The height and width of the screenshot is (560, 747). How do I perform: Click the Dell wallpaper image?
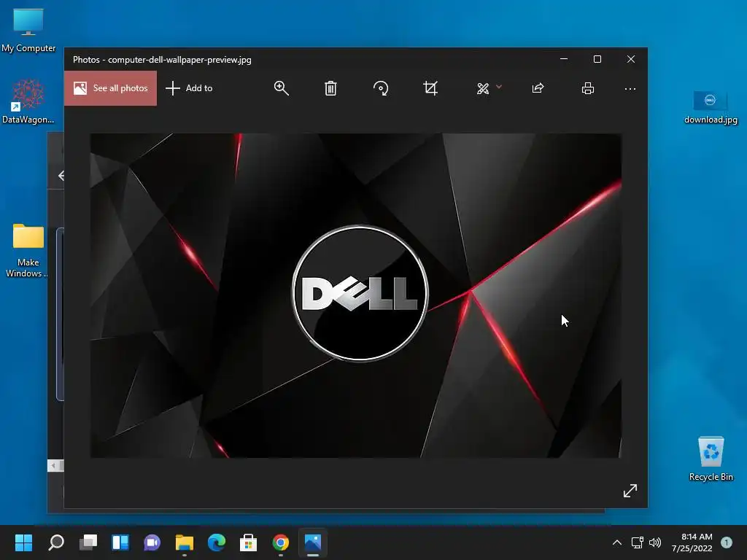pyautogui.click(x=356, y=295)
